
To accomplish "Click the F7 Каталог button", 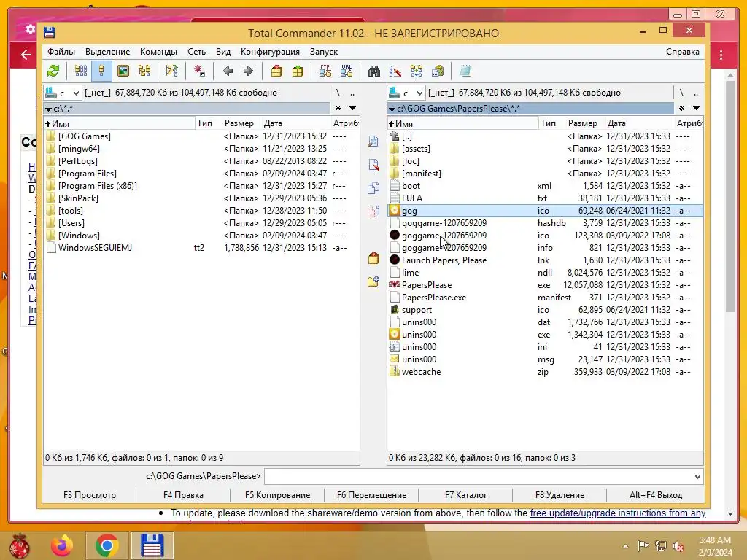I will (x=466, y=495).
